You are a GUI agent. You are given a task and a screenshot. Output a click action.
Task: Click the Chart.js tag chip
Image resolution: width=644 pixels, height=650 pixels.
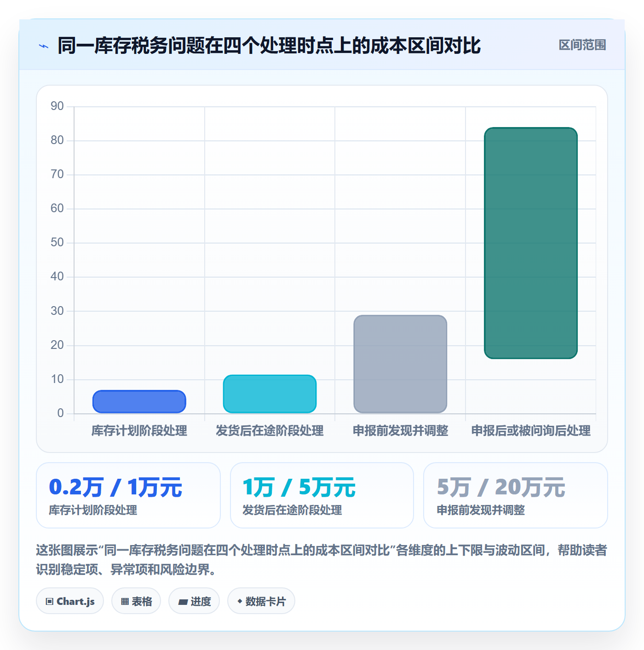[70, 601]
